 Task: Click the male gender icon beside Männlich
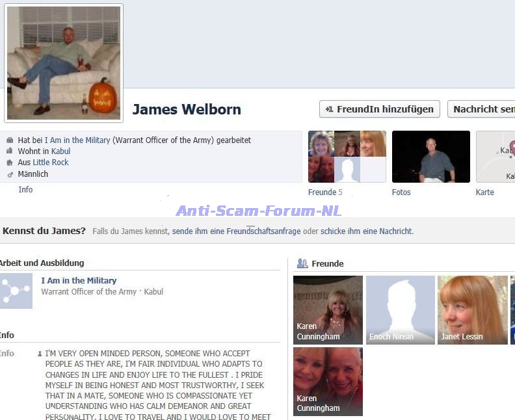pos(10,174)
